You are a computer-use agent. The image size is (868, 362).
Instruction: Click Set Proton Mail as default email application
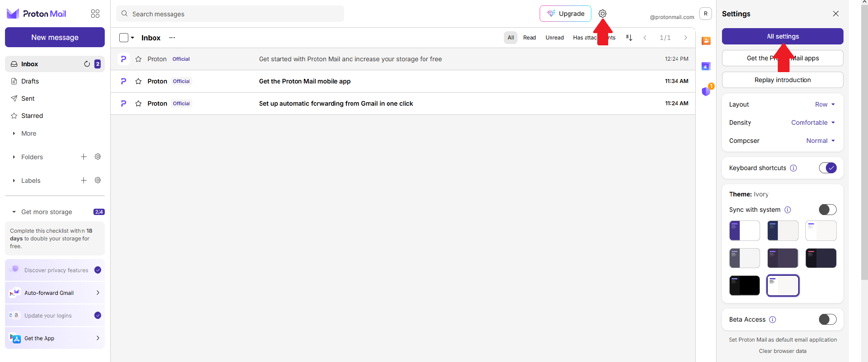783,340
